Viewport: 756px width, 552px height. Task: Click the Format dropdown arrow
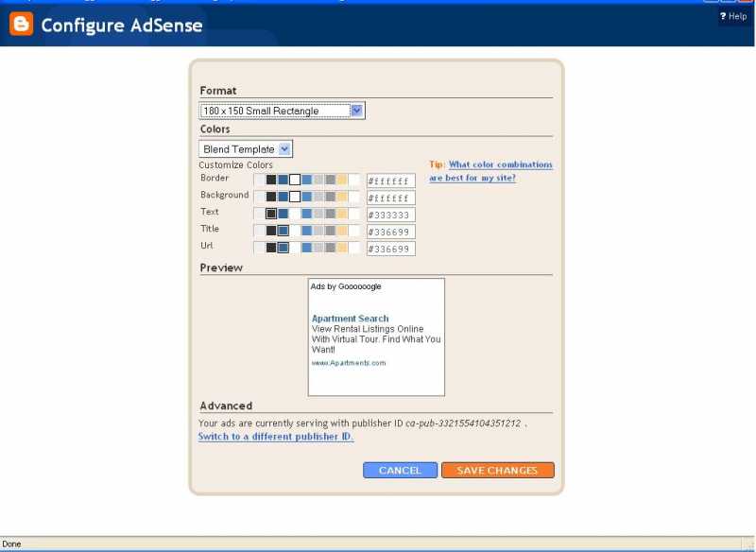click(x=357, y=110)
